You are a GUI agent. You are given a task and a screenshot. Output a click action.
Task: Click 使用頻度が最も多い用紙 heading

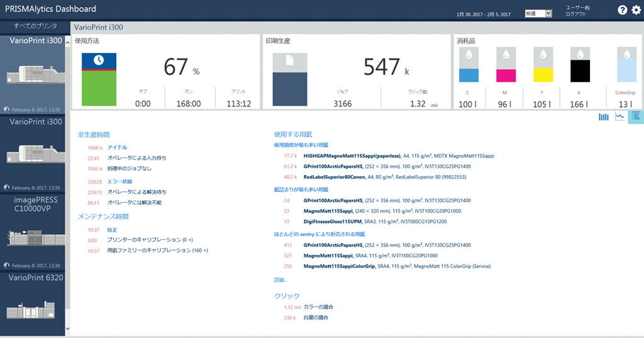click(x=301, y=145)
